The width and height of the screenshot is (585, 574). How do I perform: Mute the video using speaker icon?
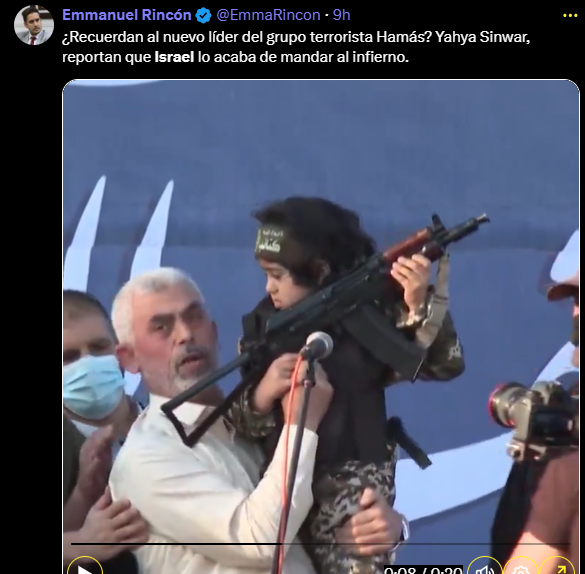(x=484, y=568)
